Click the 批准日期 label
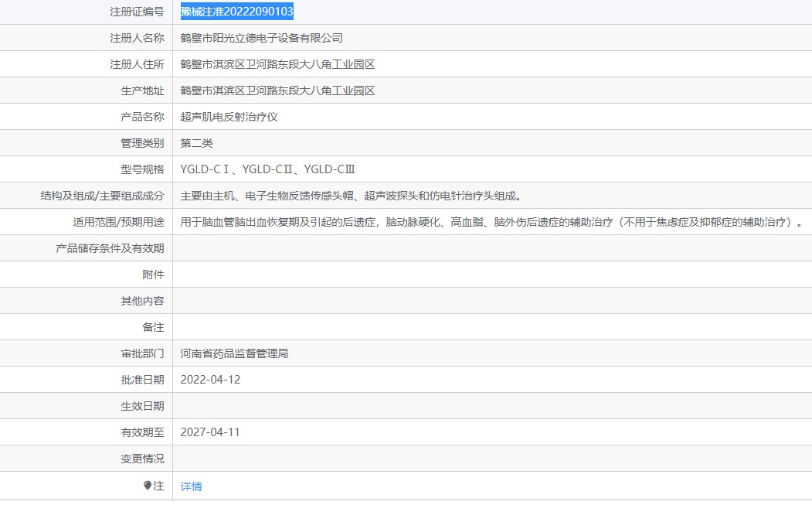Image resolution: width=812 pixels, height=505 pixels. point(142,380)
